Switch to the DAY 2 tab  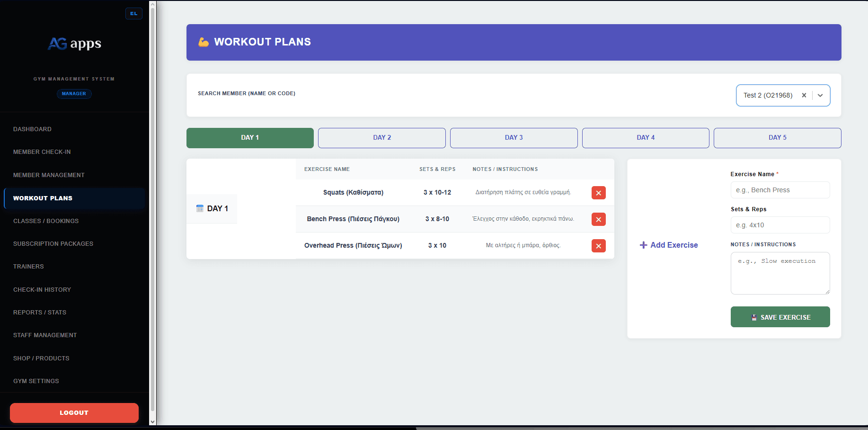(381, 138)
